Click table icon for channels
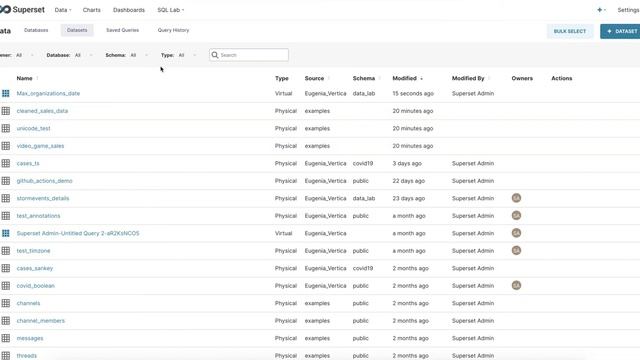The image size is (640, 360). tap(6, 303)
